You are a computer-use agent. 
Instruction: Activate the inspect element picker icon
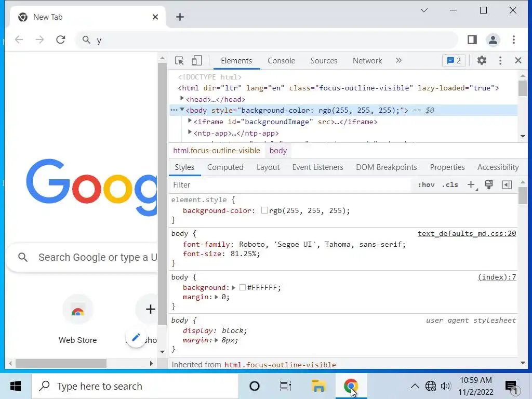tap(179, 61)
